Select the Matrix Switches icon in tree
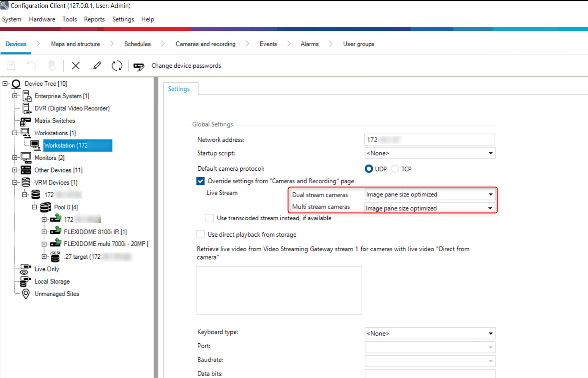This screenshot has height=378, width=588. pos(26,121)
